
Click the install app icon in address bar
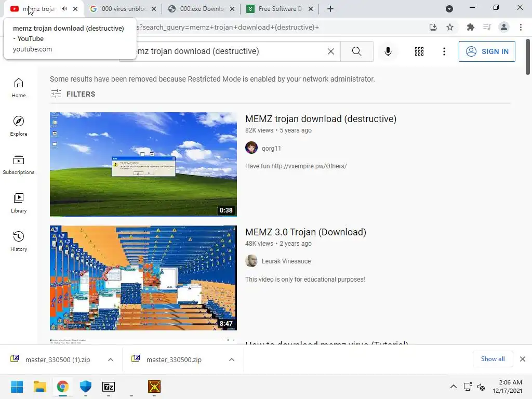433,27
